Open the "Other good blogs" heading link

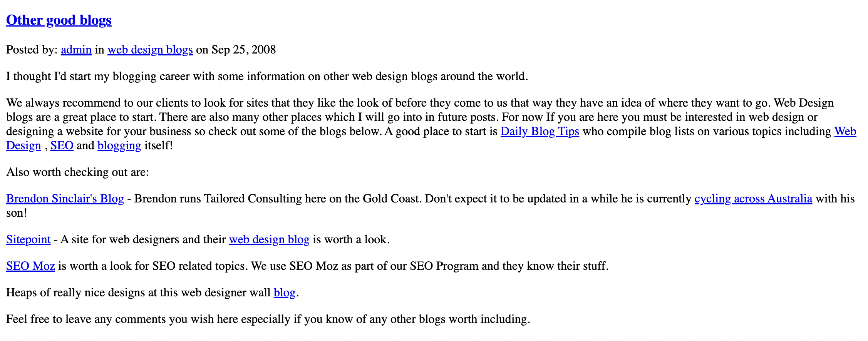click(59, 20)
